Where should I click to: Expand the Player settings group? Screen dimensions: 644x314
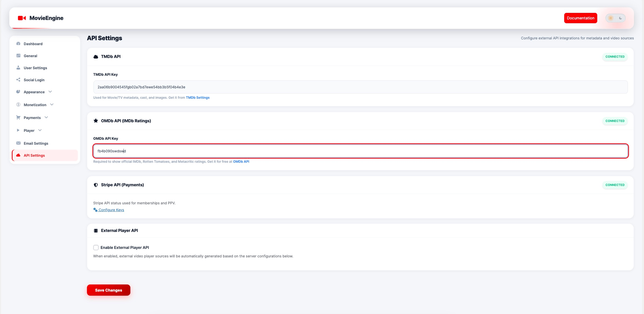(29, 130)
